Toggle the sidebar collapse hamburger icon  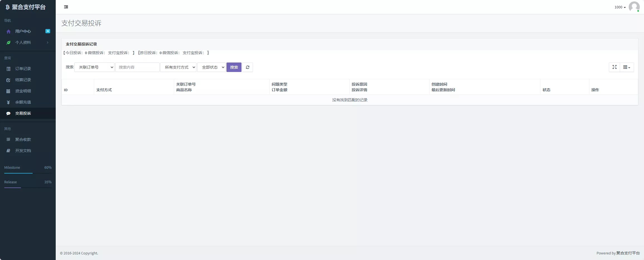click(x=66, y=7)
